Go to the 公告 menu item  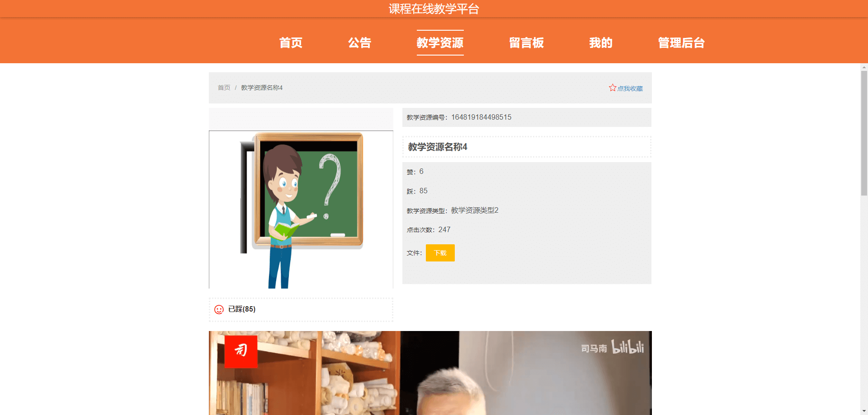pyautogui.click(x=359, y=43)
